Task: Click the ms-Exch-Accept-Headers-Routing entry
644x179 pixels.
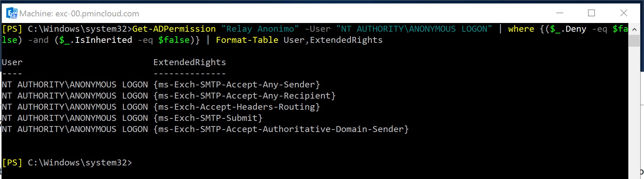Action: [x=237, y=107]
